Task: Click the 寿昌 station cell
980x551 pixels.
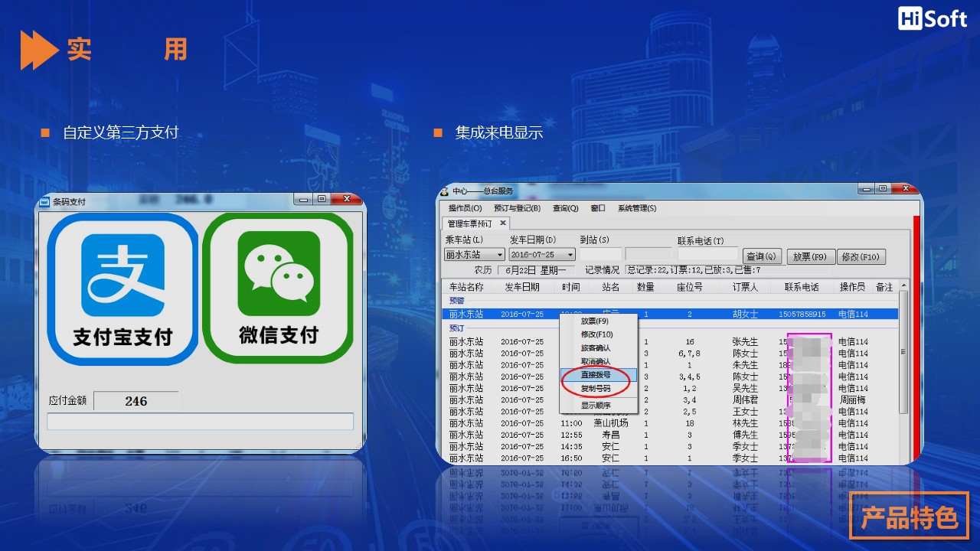Action: (610, 435)
